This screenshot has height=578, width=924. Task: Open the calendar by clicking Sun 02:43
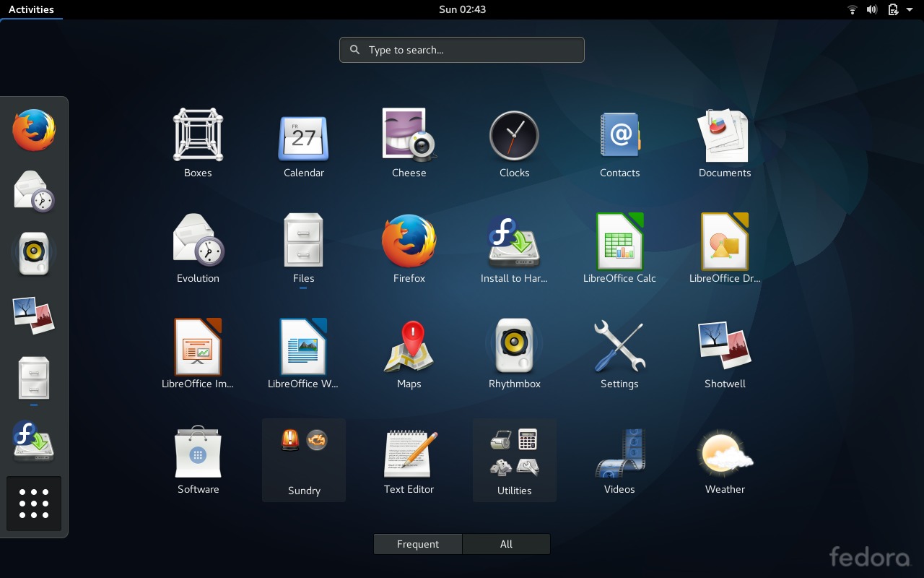coord(462,9)
